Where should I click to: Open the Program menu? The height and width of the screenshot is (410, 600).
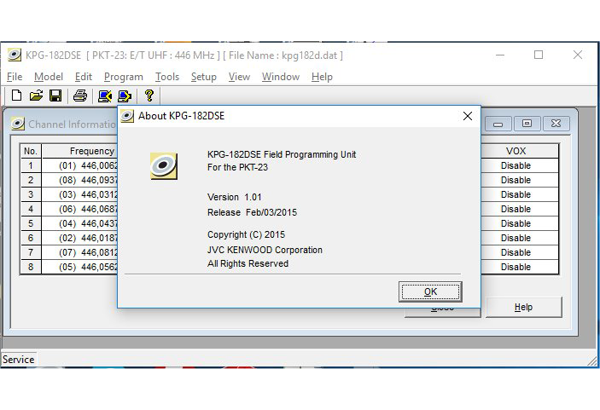click(123, 77)
